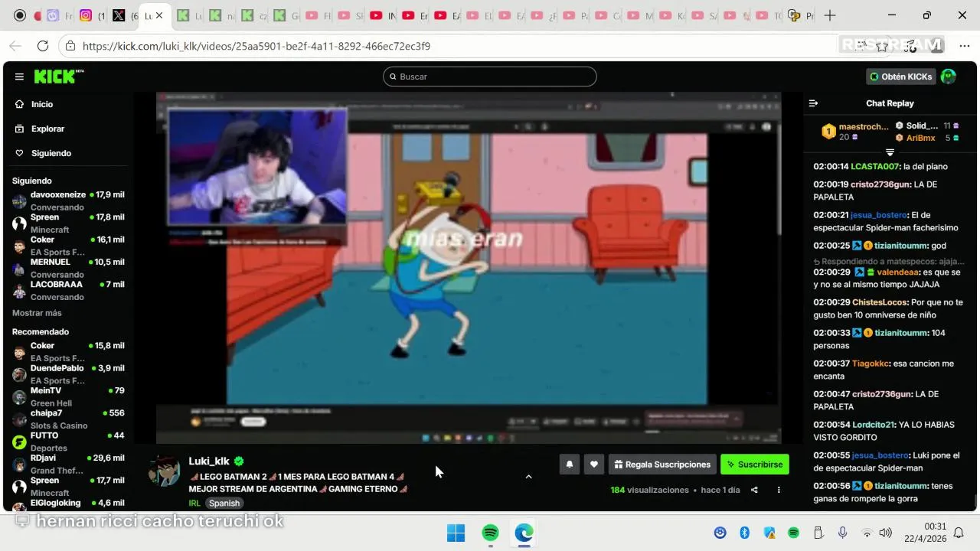Open the hamburger sidebar menu

coord(19,77)
